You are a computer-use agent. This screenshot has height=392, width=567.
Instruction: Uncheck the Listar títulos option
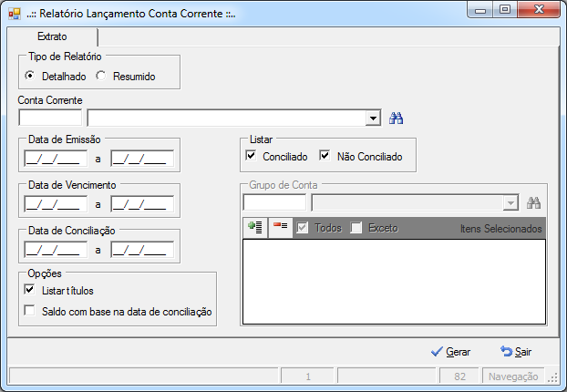(x=30, y=290)
